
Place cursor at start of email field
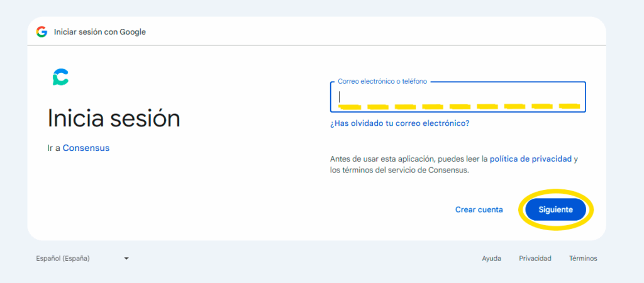[x=340, y=97]
